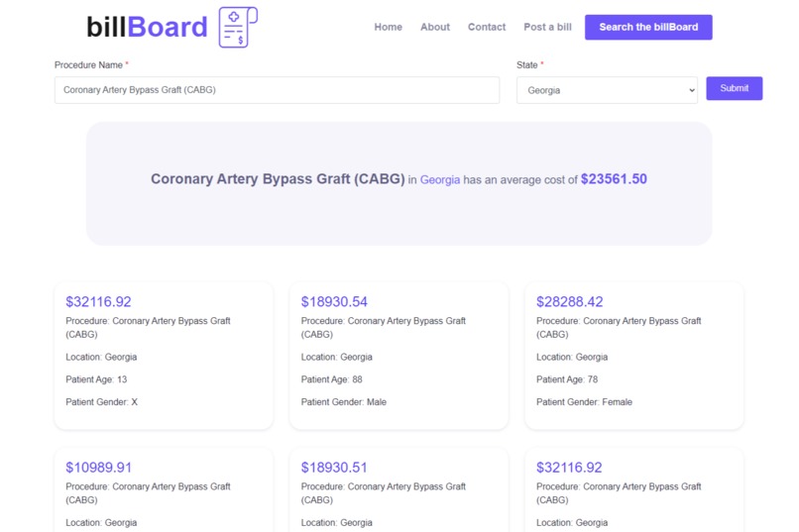The width and height of the screenshot is (799, 532).
Task: Click Patient Gender: Male text
Action: (x=343, y=401)
